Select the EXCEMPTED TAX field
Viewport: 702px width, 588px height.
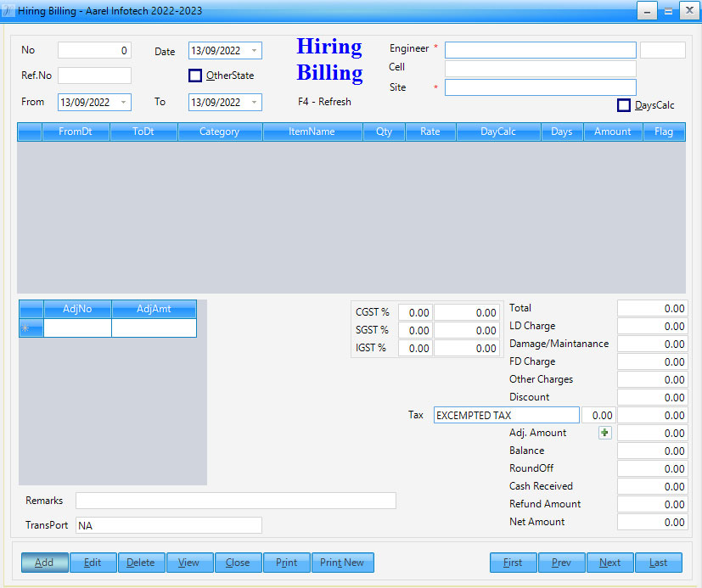click(506, 416)
